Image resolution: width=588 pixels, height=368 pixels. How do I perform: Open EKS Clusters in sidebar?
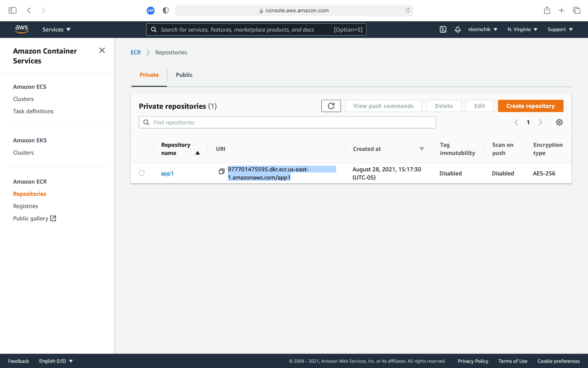(x=23, y=153)
